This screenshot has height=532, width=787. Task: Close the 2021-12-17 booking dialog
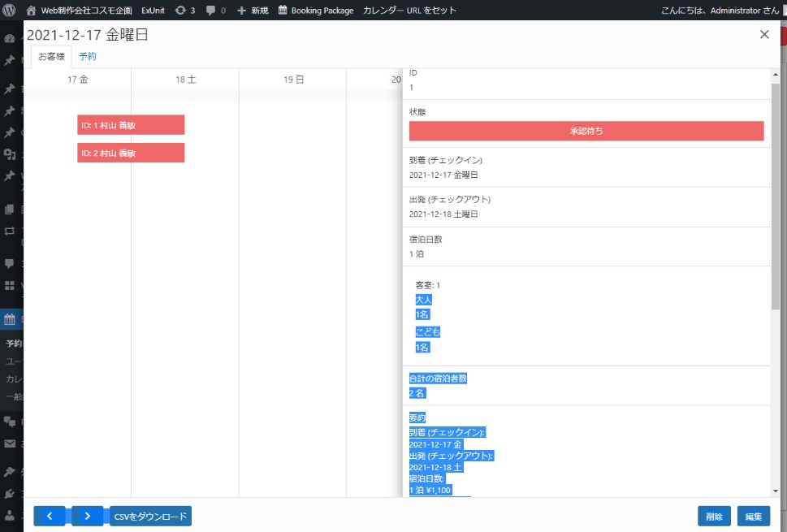763,34
